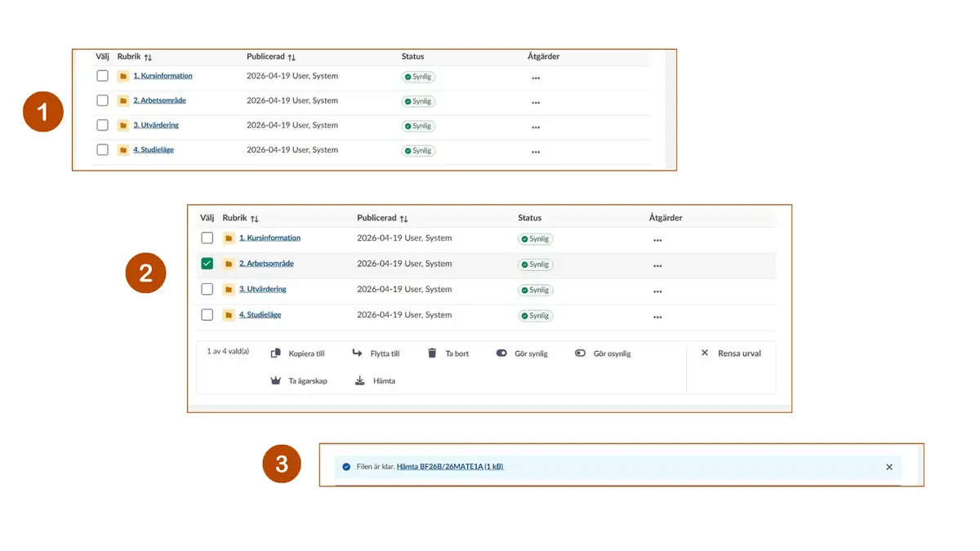Click the Hämta download icon
The height and width of the screenshot is (551, 980).
[x=359, y=380]
